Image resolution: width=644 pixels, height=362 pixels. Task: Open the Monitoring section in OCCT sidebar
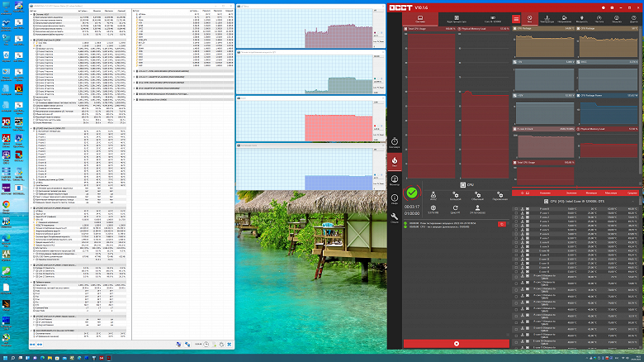coord(395,180)
